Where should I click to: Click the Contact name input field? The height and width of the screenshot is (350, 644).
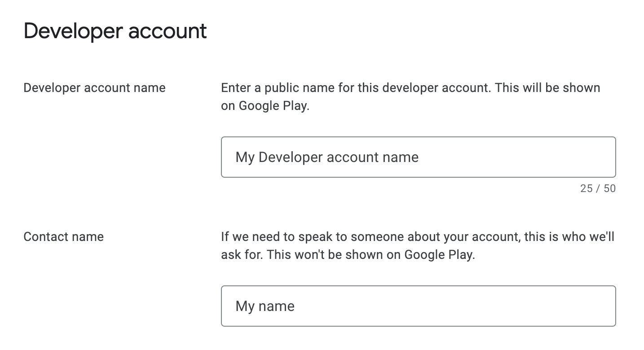coord(418,306)
